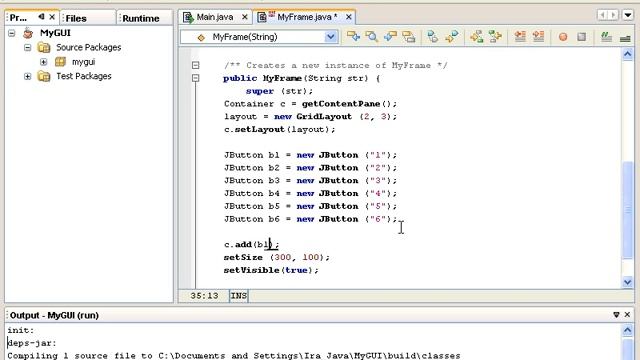Select the Test Packages tree item
Image resolution: width=640 pixels, height=360 pixels.
(84, 76)
